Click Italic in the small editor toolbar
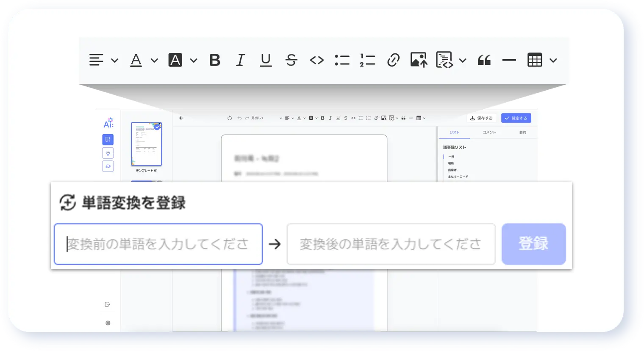The width and height of the screenshot is (644, 351). click(330, 118)
